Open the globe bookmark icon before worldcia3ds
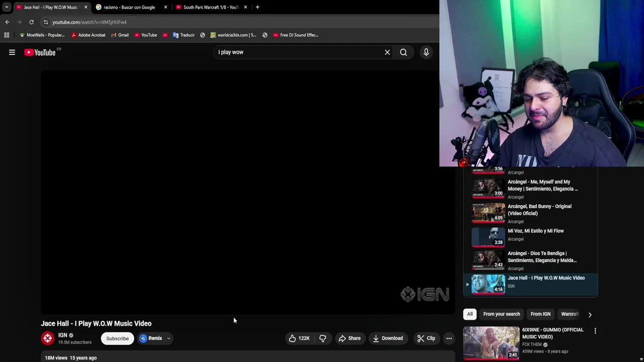This screenshot has height=362, width=644. click(203, 35)
